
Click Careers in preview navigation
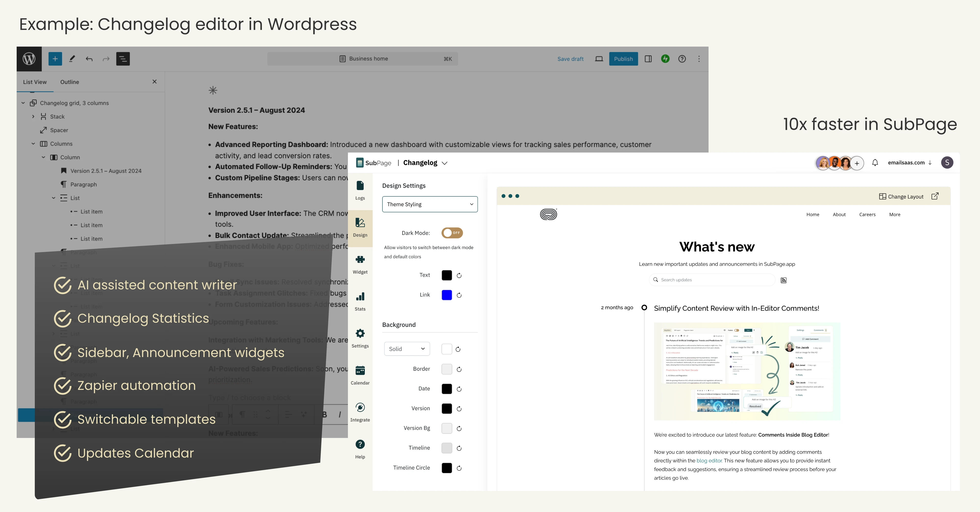(867, 214)
